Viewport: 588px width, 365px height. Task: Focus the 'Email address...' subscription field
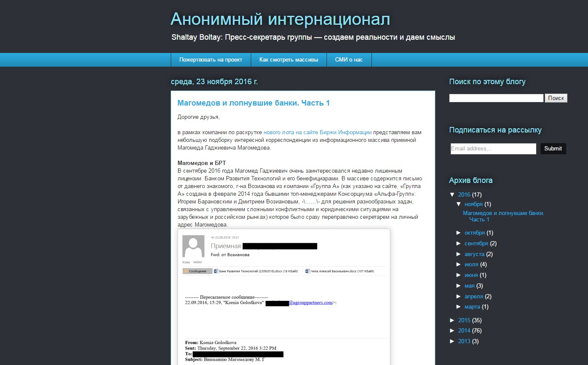tap(493, 149)
